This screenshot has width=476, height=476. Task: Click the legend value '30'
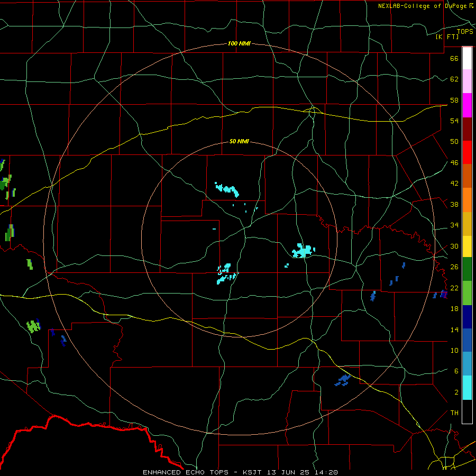(454, 246)
